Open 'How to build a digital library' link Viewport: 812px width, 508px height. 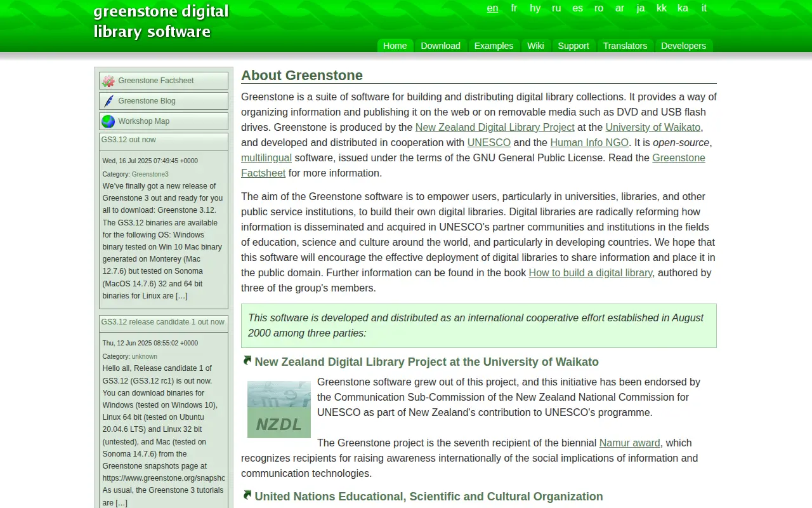tap(591, 272)
